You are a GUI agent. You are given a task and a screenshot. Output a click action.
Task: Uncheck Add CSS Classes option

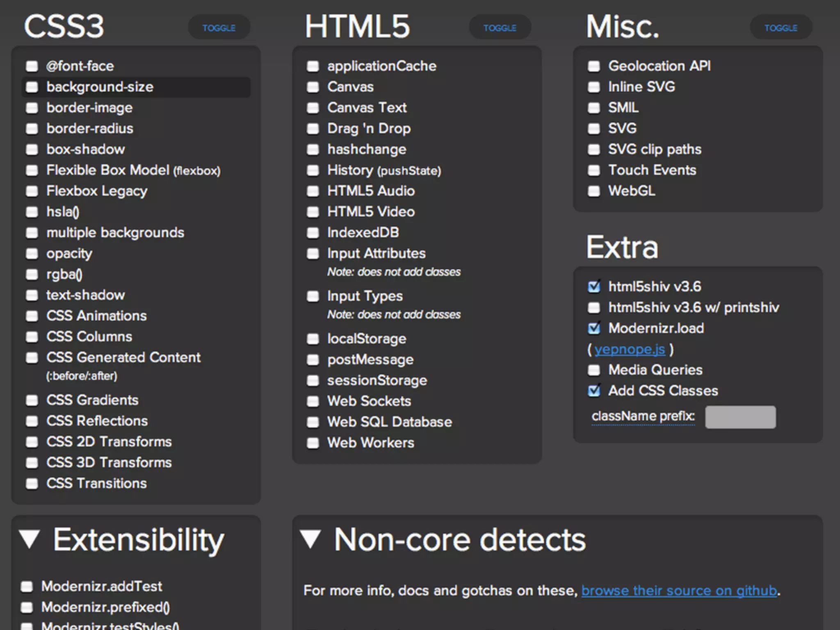point(593,391)
